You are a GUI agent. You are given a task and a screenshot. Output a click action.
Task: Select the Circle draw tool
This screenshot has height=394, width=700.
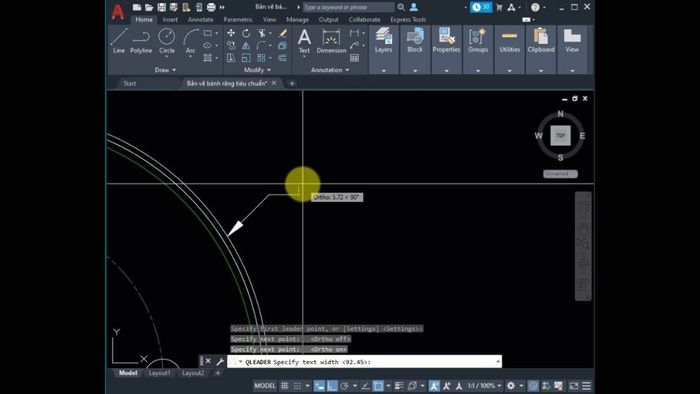tap(167, 41)
